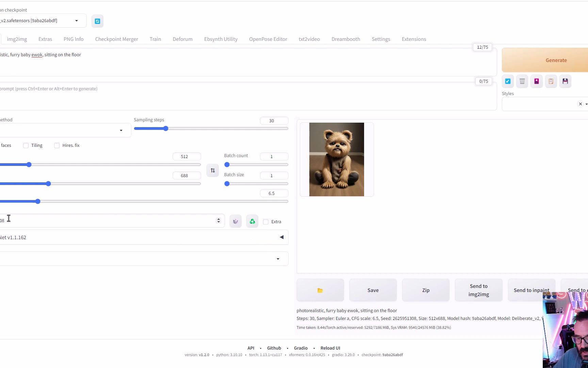
Task: Open the API footer link
Action: click(x=251, y=348)
